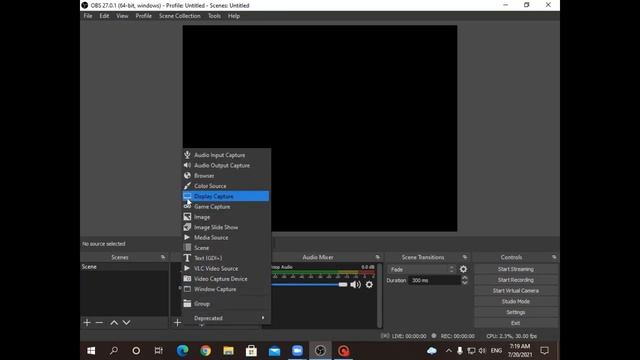The height and width of the screenshot is (360, 640).
Task: Increase transition Duration with up arrow
Action: pos(464,278)
